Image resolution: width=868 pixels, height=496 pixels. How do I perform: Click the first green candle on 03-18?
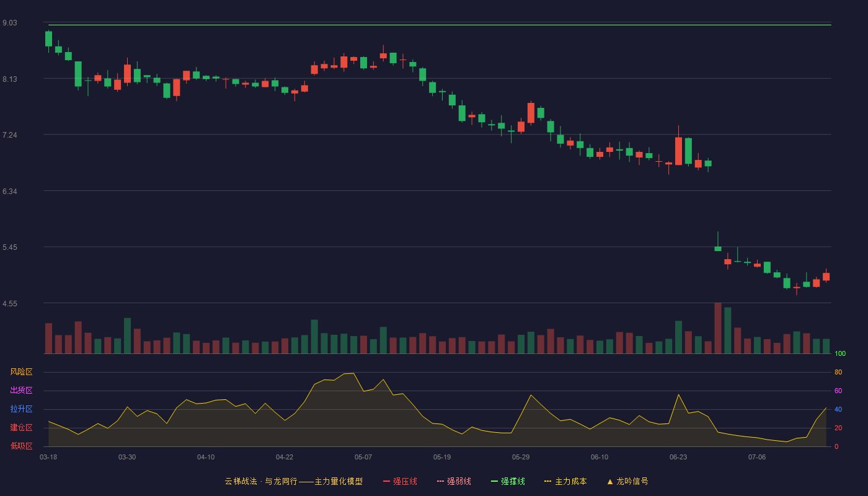[48, 38]
